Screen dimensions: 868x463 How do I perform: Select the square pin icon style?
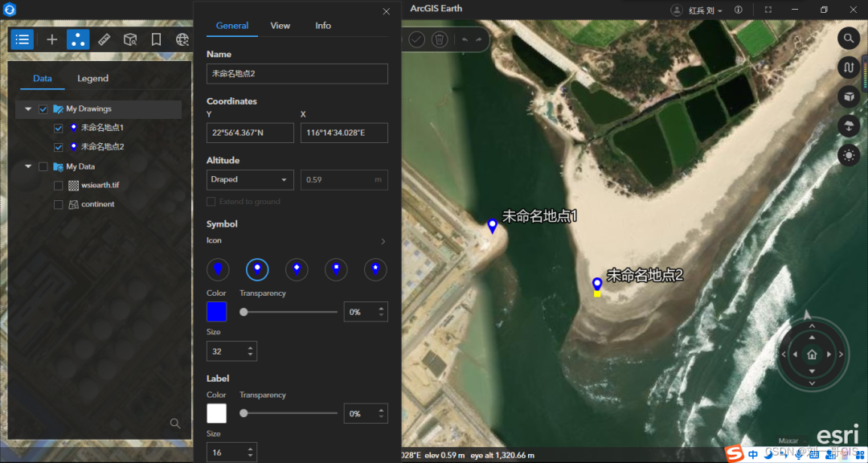pyautogui.click(x=336, y=270)
